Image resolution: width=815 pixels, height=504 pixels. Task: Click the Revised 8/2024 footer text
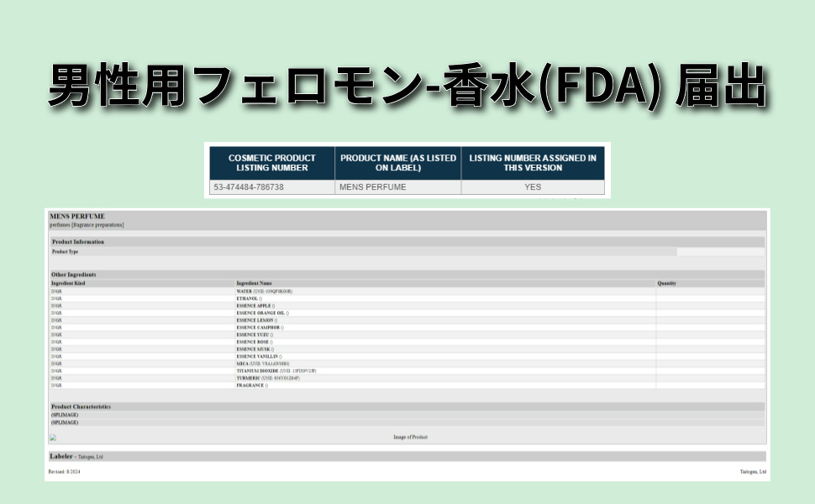(64, 472)
